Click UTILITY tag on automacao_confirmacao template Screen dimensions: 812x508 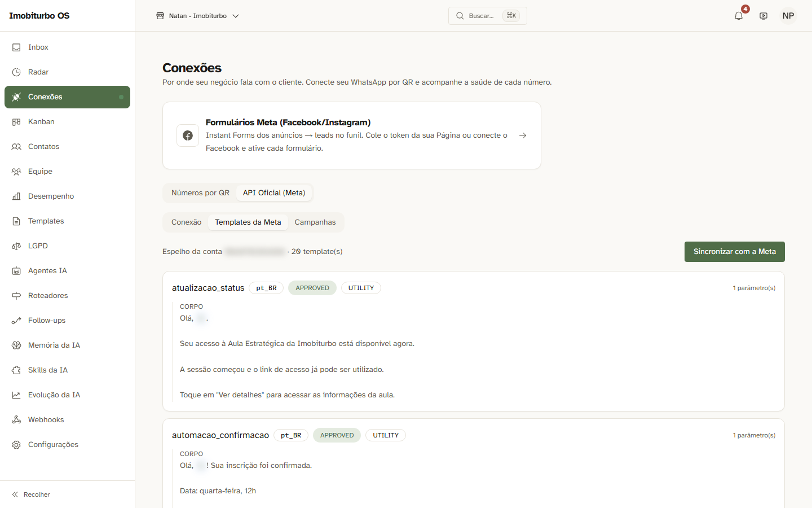click(x=386, y=435)
